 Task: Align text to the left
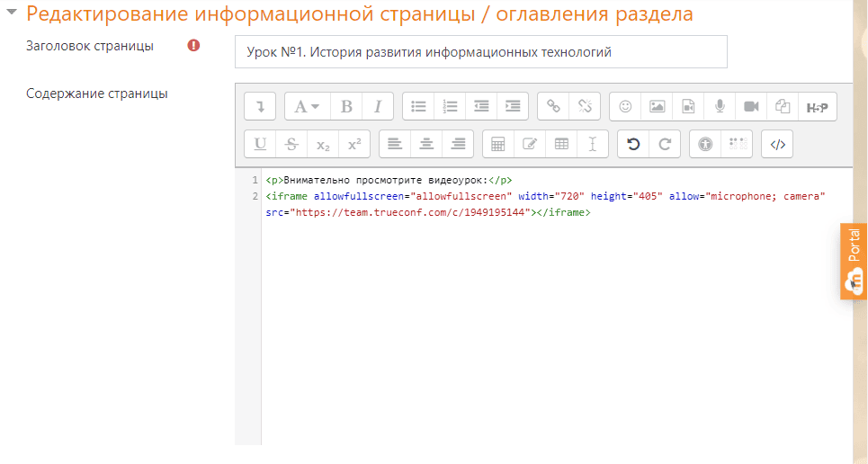tap(395, 145)
